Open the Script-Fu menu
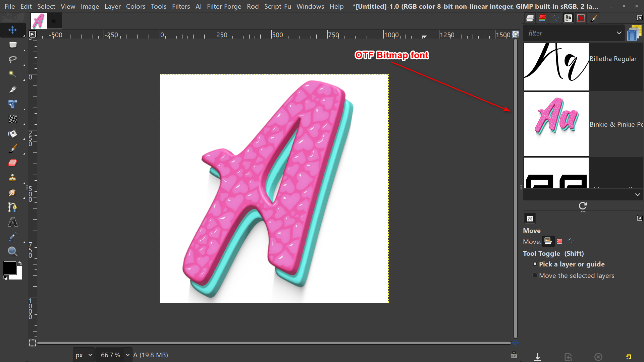The height and width of the screenshot is (362, 644). (277, 6)
